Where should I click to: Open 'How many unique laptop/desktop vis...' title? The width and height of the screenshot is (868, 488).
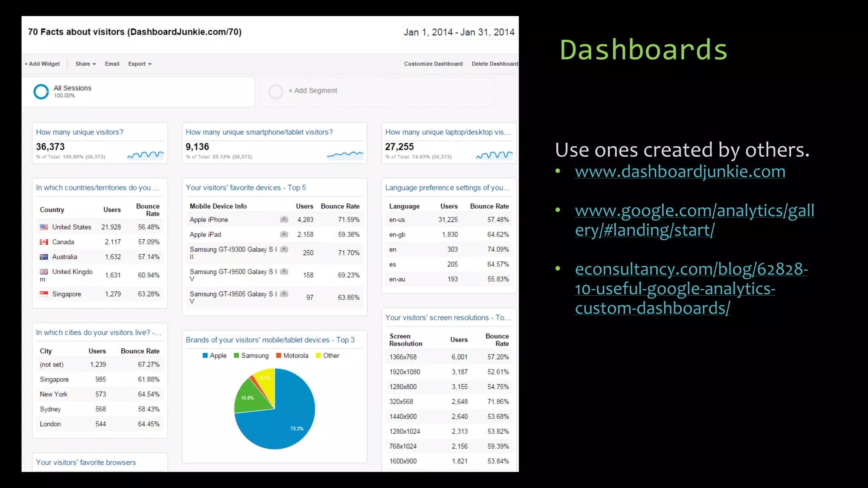point(448,132)
